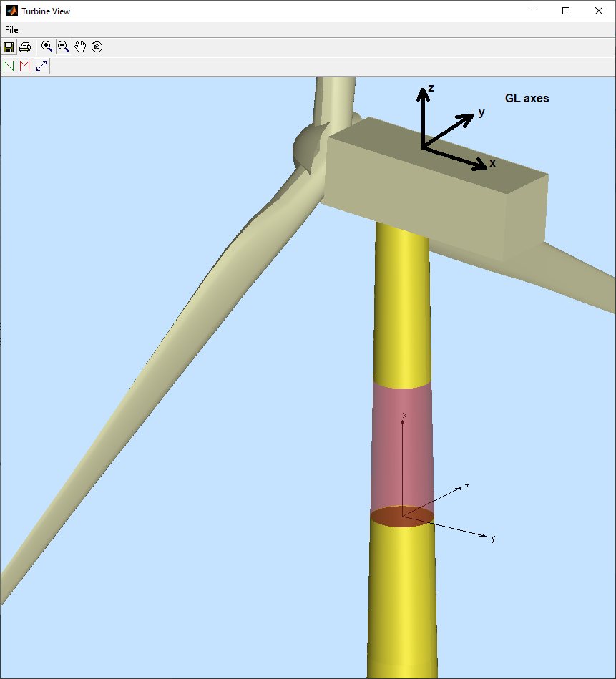Screen dimensions: 616x679
Task: Toggle the Zoom Out tool
Action: tap(64, 47)
